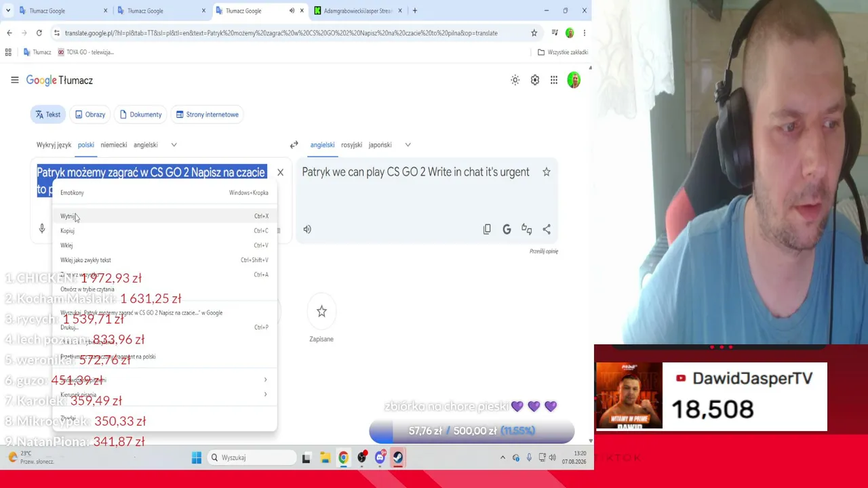Select polski as the source language
This screenshot has width=868, height=488.
[x=85, y=144]
